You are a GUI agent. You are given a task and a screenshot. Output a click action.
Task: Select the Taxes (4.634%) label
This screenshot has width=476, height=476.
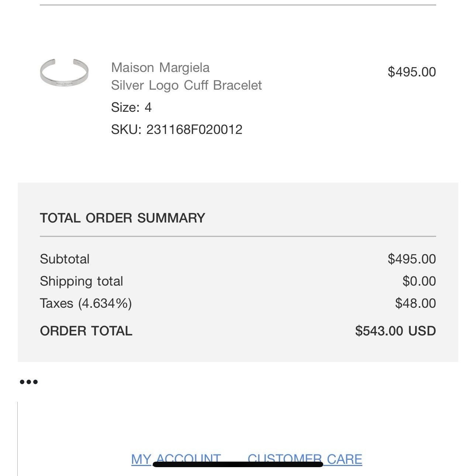point(86,303)
